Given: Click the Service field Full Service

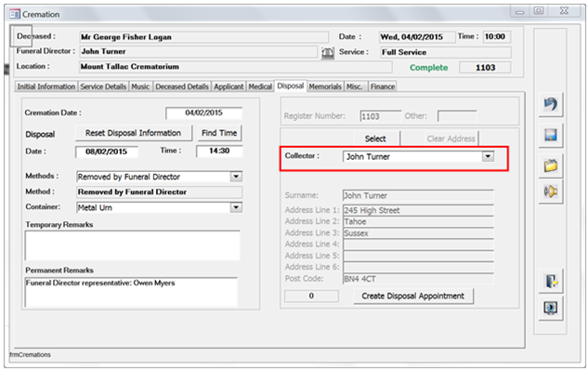Looking at the screenshot, I should pyautogui.click(x=446, y=52).
